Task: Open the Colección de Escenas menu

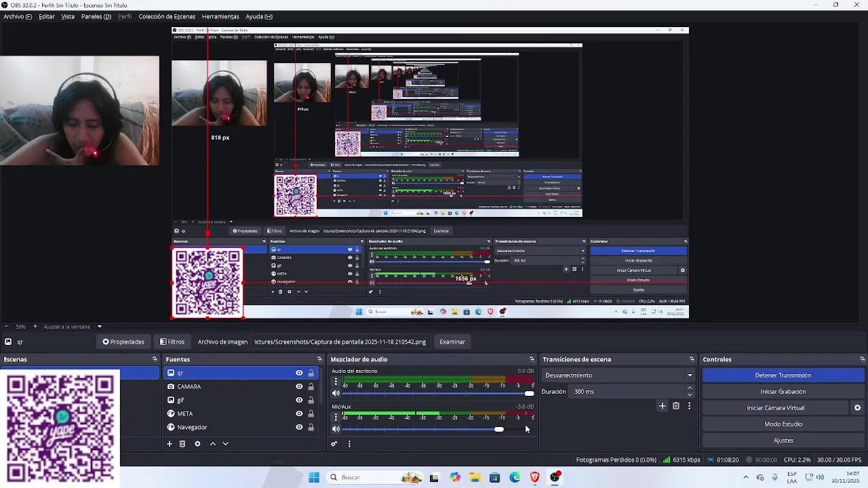Action: 167,16
